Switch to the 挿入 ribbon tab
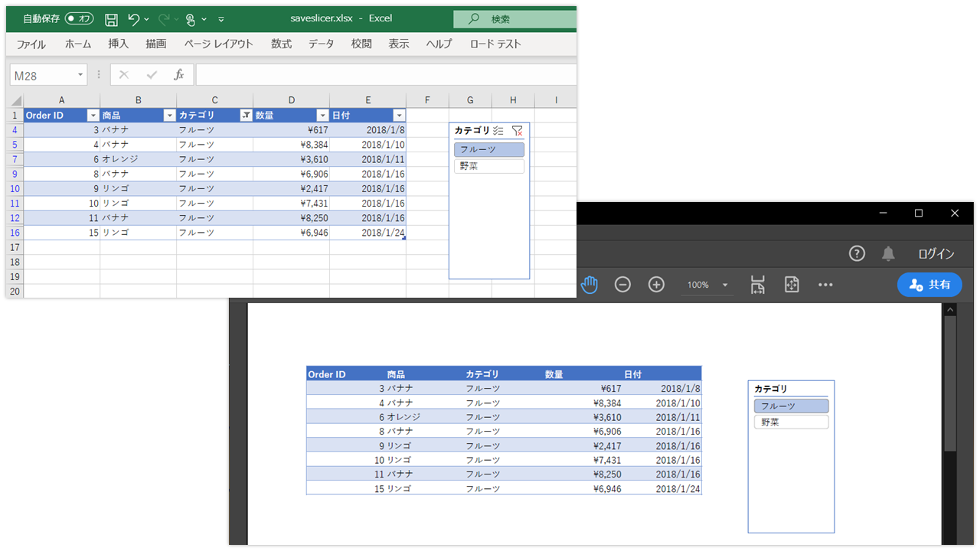 119,44
